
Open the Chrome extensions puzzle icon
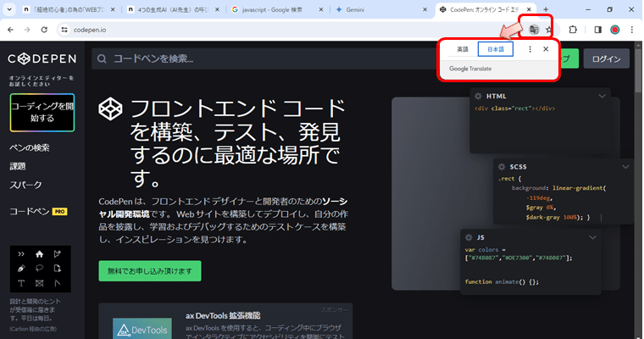[x=573, y=30]
